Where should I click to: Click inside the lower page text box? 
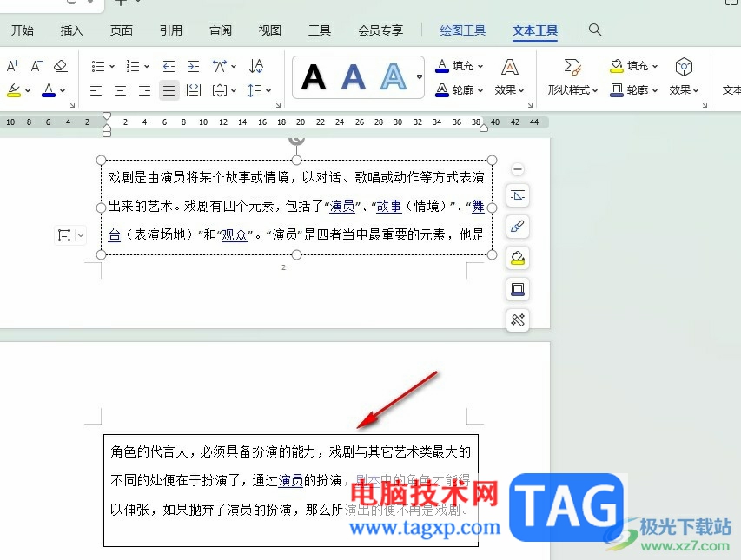coord(291,491)
